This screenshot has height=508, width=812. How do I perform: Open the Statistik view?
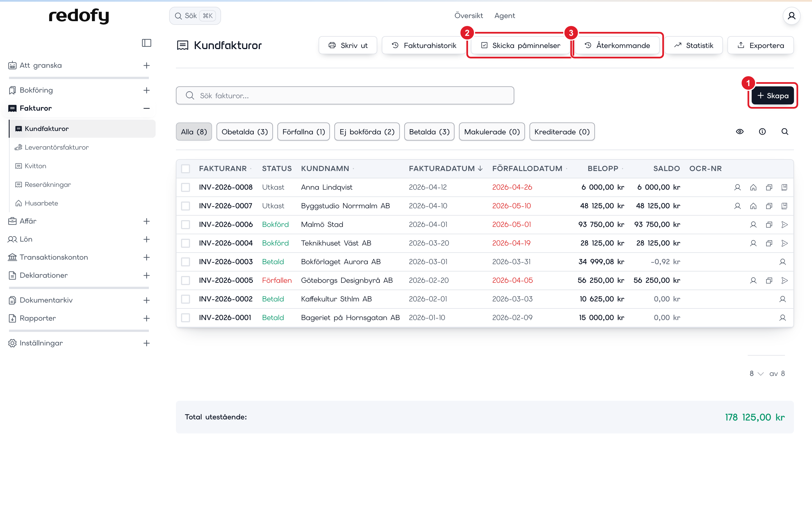(x=694, y=45)
